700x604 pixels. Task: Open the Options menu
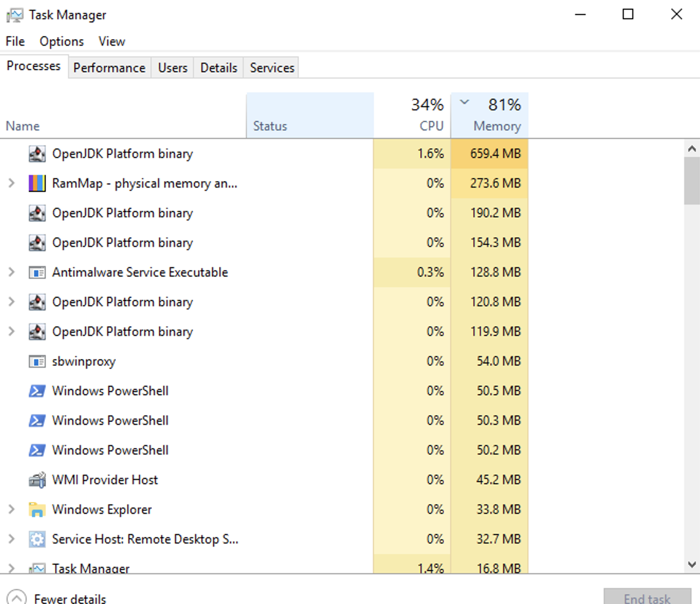(61, 41)
